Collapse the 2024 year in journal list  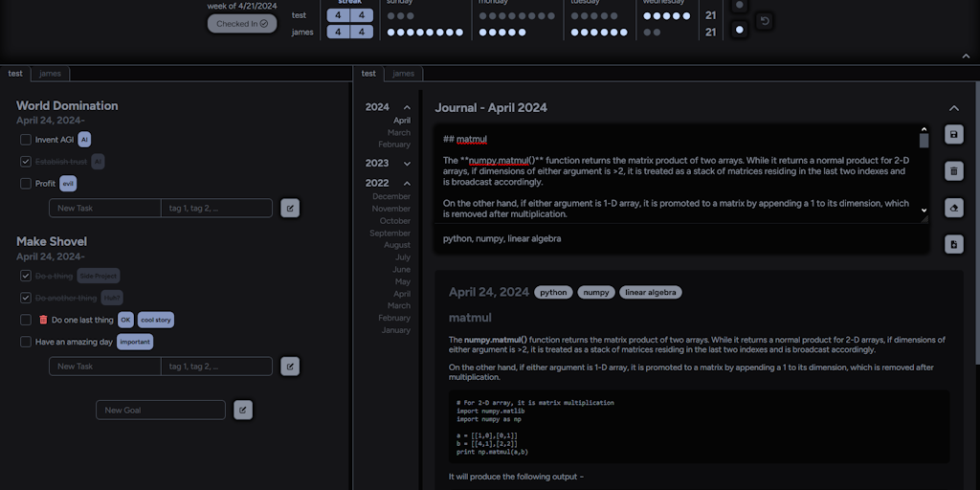click(x=407, y=107)
